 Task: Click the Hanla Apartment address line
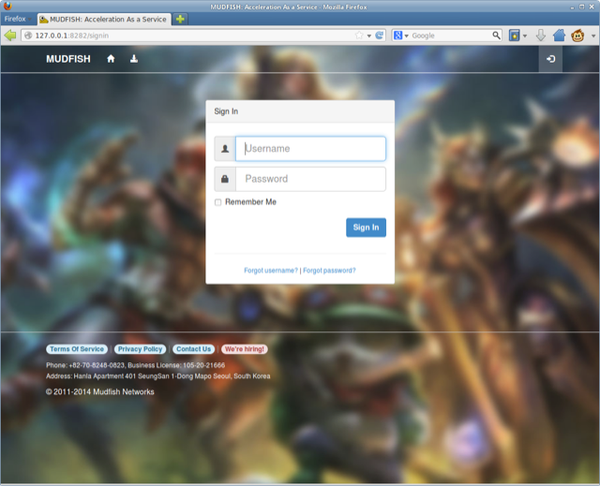click(x=158, y=376)
